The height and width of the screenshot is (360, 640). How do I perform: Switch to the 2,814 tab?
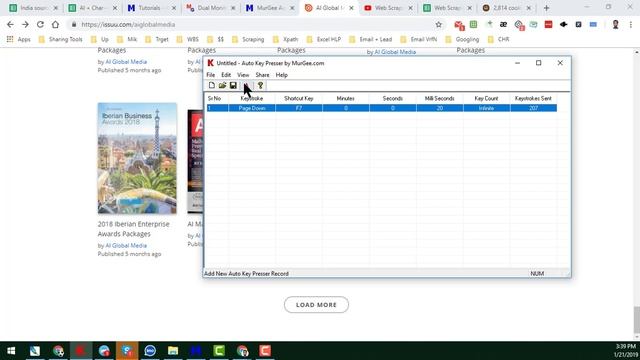pyautogui.click(x=507, y=8)
